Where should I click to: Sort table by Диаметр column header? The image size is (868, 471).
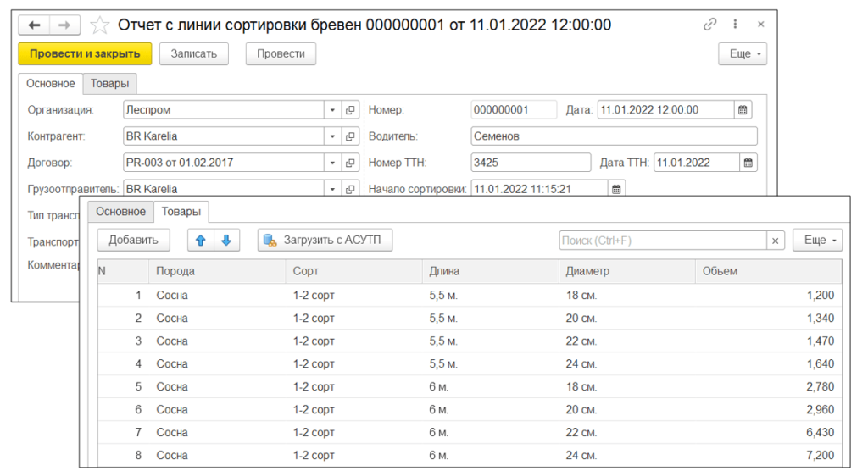(x=627, y=271)
